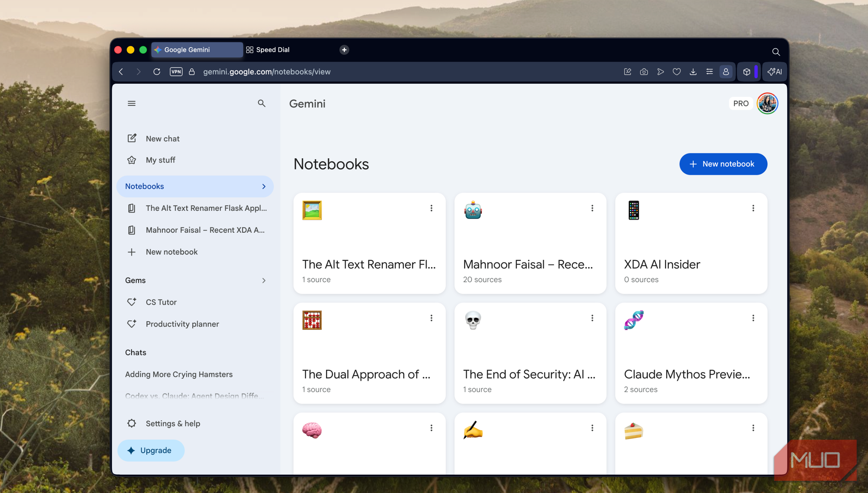Switch to the Google Gemini tab

point(197,50)
